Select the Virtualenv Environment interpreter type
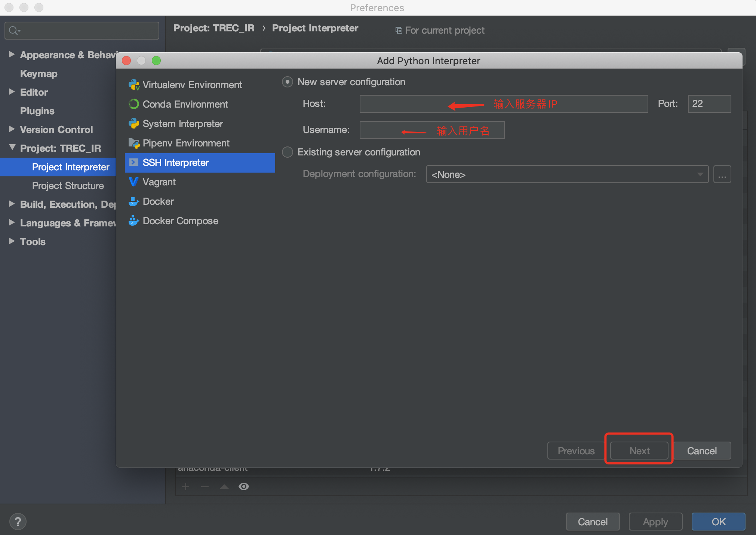The image size is (756, 535). pos(192,84)
